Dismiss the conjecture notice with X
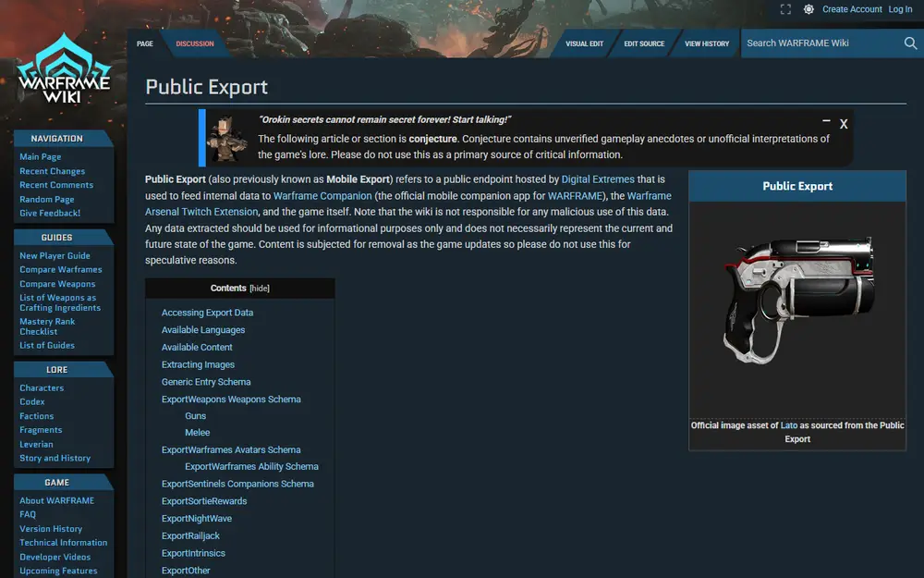 (x=844, y=124)
